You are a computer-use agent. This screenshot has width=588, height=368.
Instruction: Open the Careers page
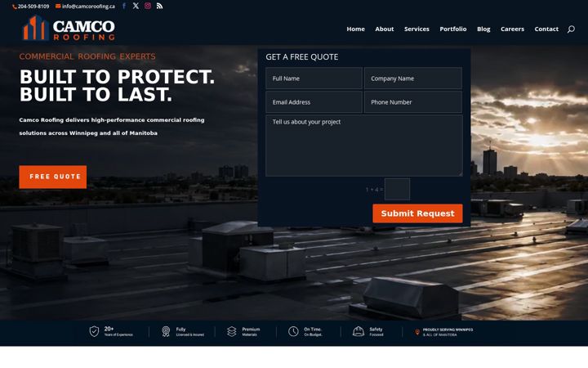point(512,29)
